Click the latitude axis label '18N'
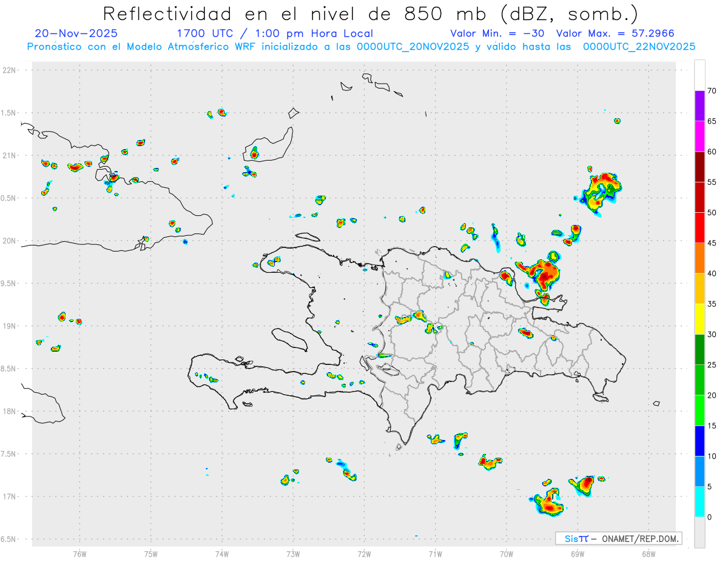Image resolution: width=728 pixels, height=562 pixels. pyautogui.click(x=10, y=411)
